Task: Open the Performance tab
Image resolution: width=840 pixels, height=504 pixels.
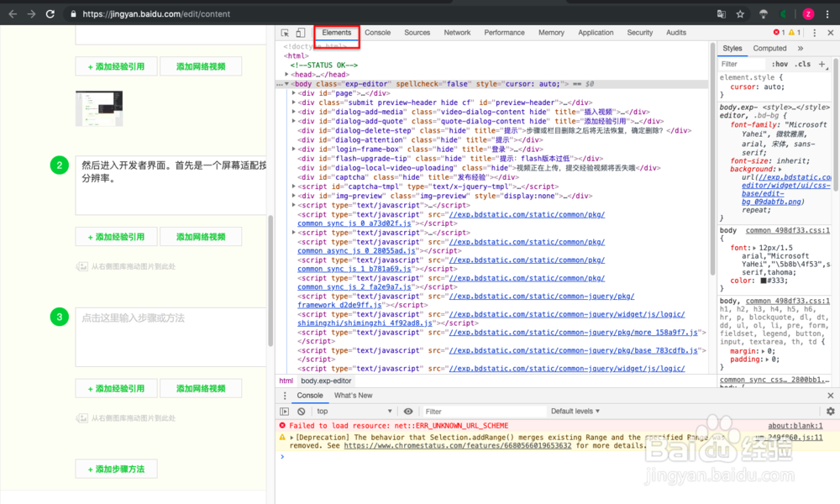Action: (x=504, y=33)
